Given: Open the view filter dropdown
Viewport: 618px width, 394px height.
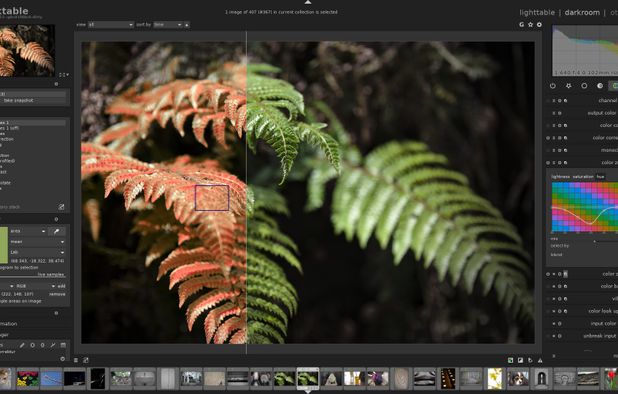Looking at the screenshot, I should point(111,24).
